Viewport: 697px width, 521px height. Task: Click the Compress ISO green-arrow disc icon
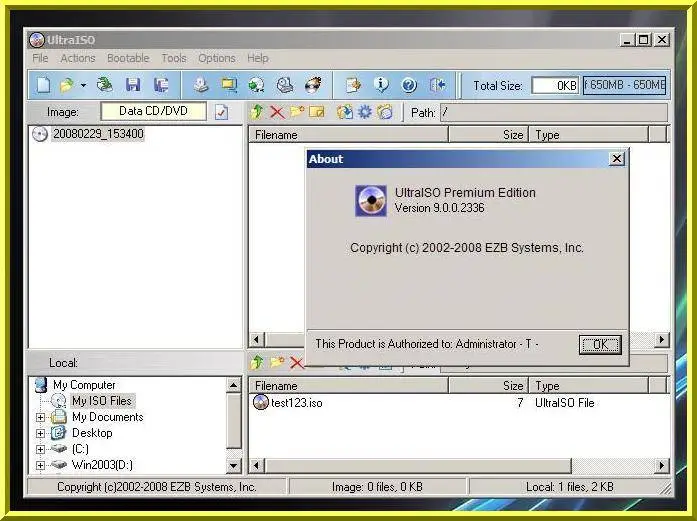(256, 84)
